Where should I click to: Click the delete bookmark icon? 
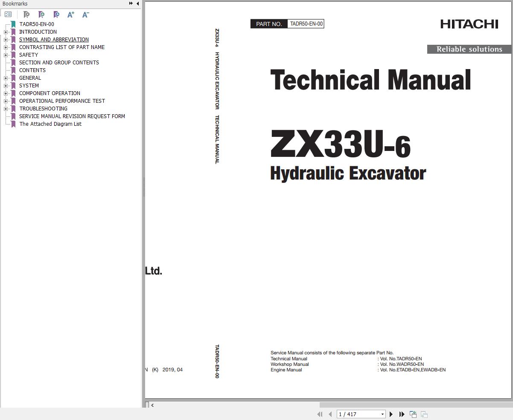click(26, 14)
